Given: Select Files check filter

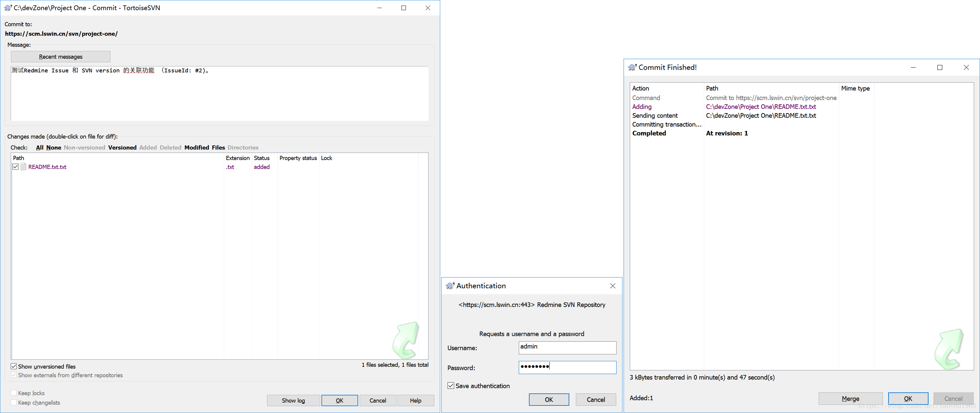Looking at the screenshot, I should tap(218, 148).
